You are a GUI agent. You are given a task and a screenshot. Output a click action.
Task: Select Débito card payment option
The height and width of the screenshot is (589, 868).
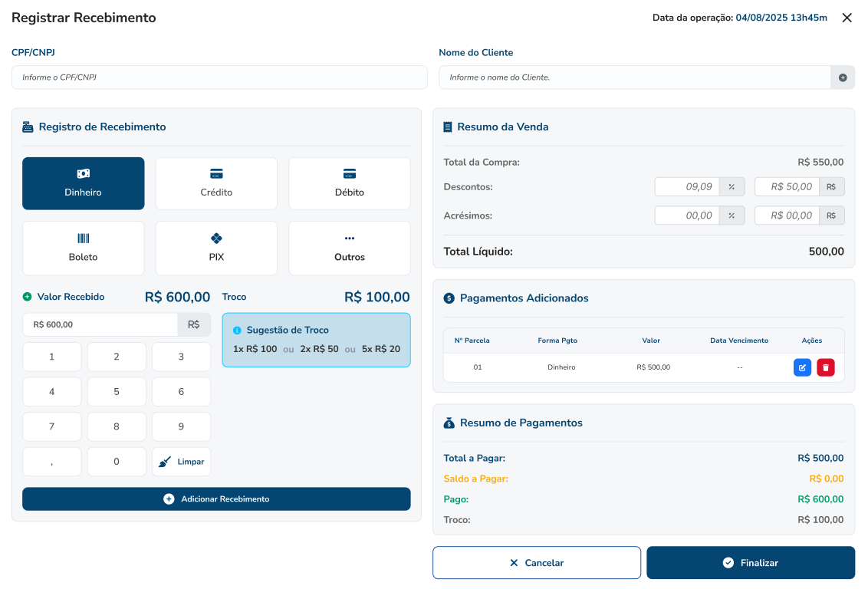click(349, 183)
